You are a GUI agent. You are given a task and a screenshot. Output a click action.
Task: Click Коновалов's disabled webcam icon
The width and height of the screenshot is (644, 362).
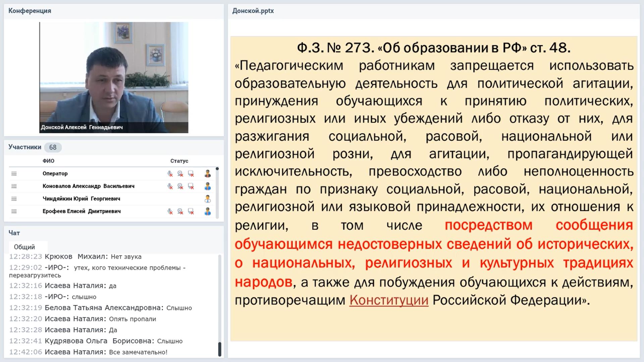pyautogui.click(x=180, y=186)
